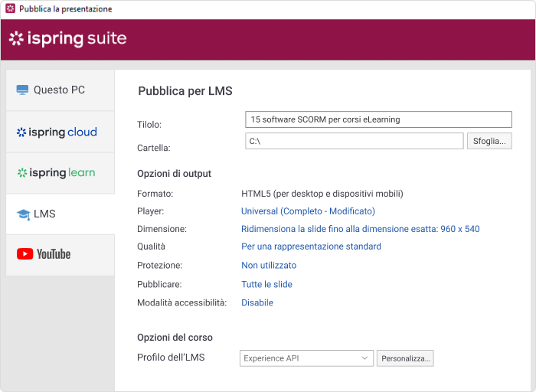Open the Ridimensiona la slide dimension link
The height and width of the screenshot is (392, 536).
coord(360,229)
